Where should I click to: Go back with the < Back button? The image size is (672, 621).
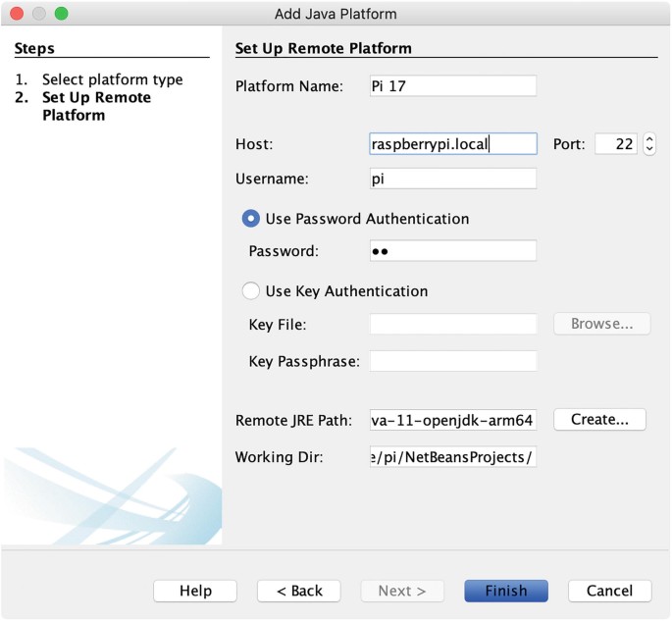click(298, 591)
